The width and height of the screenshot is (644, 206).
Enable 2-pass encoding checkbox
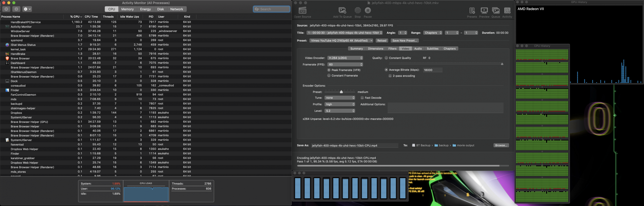point(390,76)
